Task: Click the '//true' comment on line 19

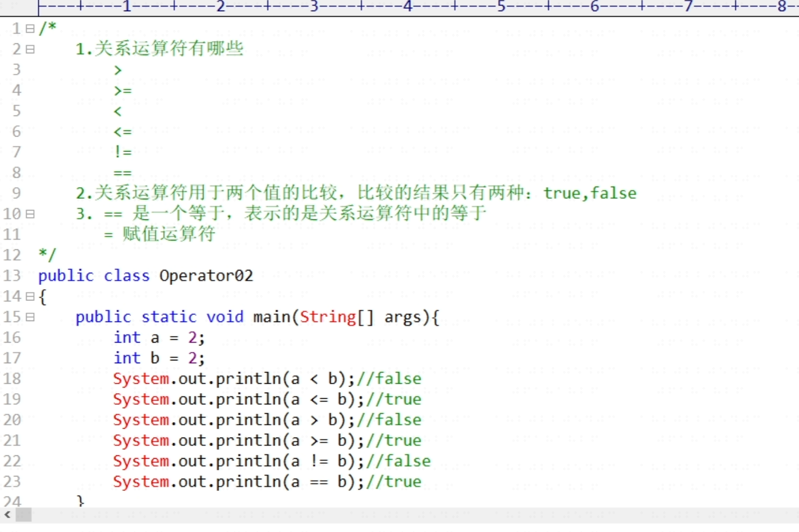Action: point(394,399)
